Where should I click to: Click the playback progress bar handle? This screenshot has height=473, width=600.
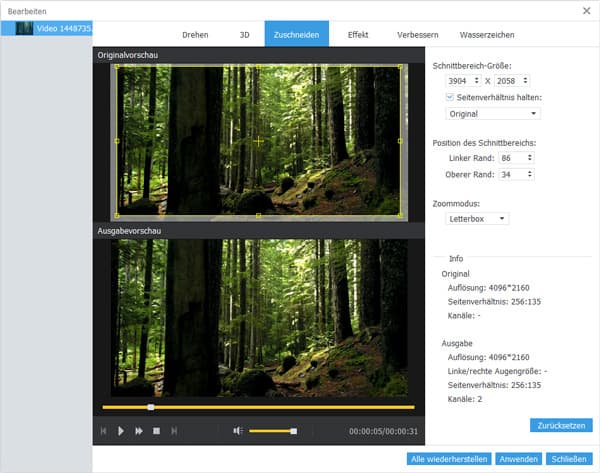pos(151,407)
